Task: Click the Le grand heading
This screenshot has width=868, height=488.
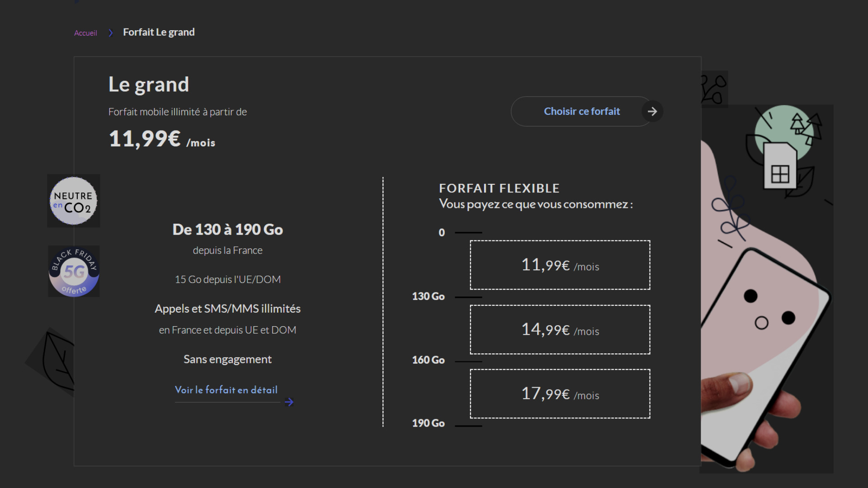Action: click(149, 84)
